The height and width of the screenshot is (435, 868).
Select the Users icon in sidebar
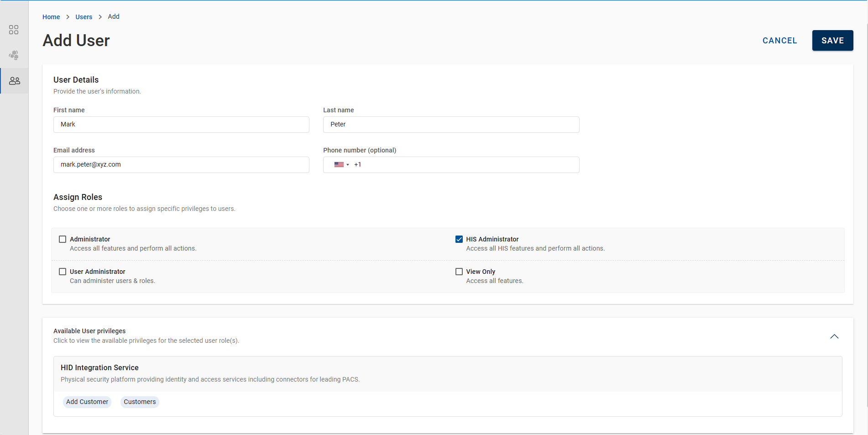[15, 81]
